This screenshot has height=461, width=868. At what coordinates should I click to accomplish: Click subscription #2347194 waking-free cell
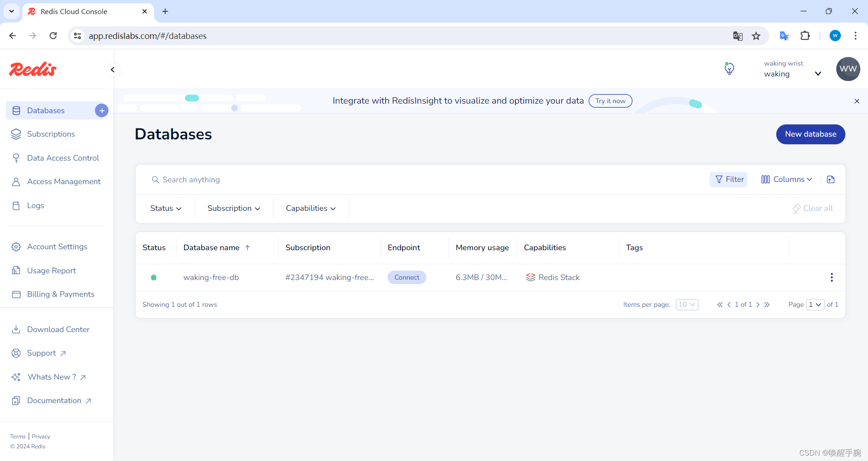[330, 277]
